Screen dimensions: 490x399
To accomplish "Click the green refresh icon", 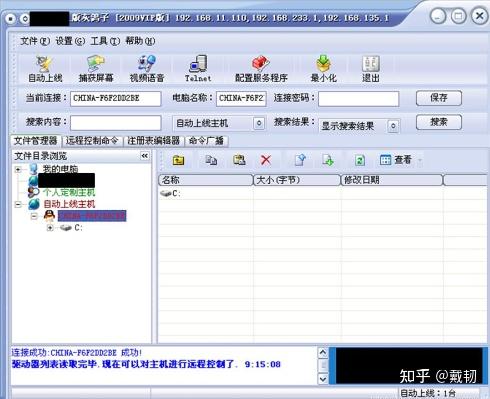I will point(359,160).
